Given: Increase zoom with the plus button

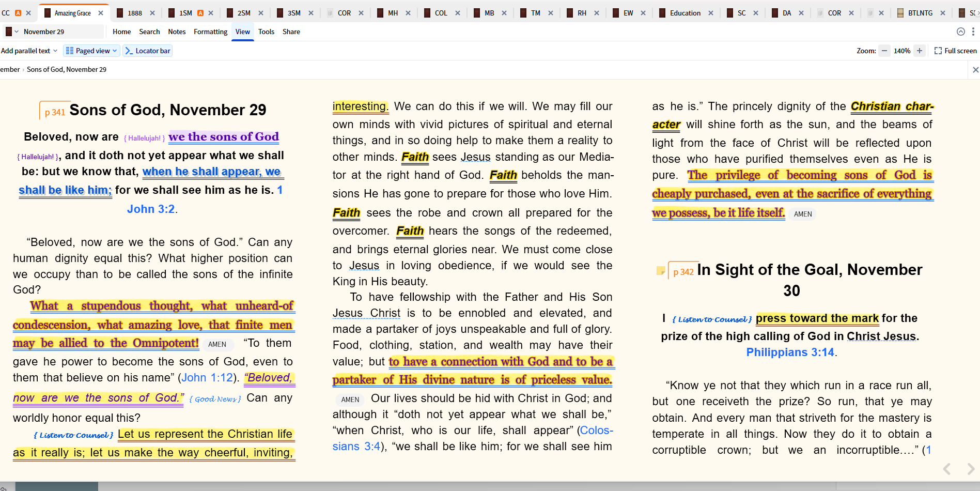Looking at the screenshot, I should 919,51.
